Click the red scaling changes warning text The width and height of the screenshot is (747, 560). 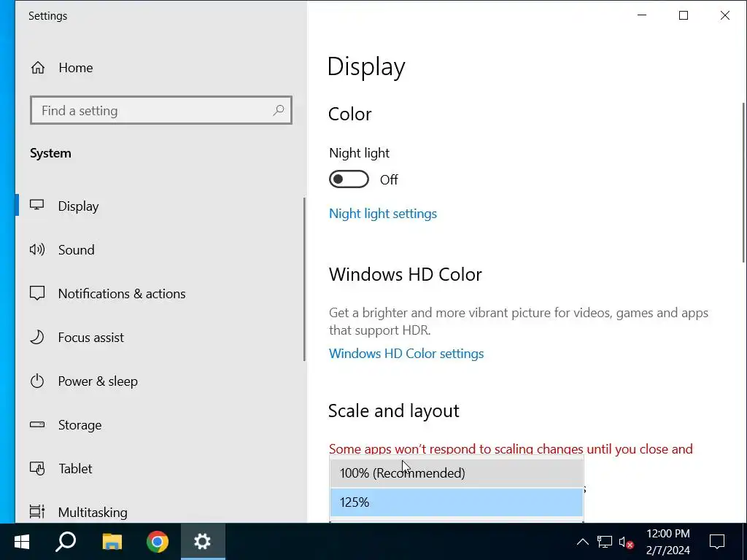pos(511,448)
